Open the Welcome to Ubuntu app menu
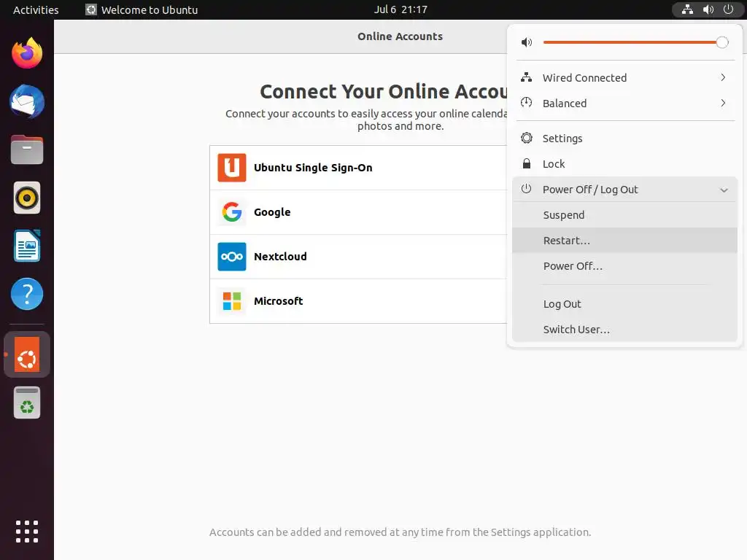Viewport: 747px width, 560px height. tap(142, 9)
